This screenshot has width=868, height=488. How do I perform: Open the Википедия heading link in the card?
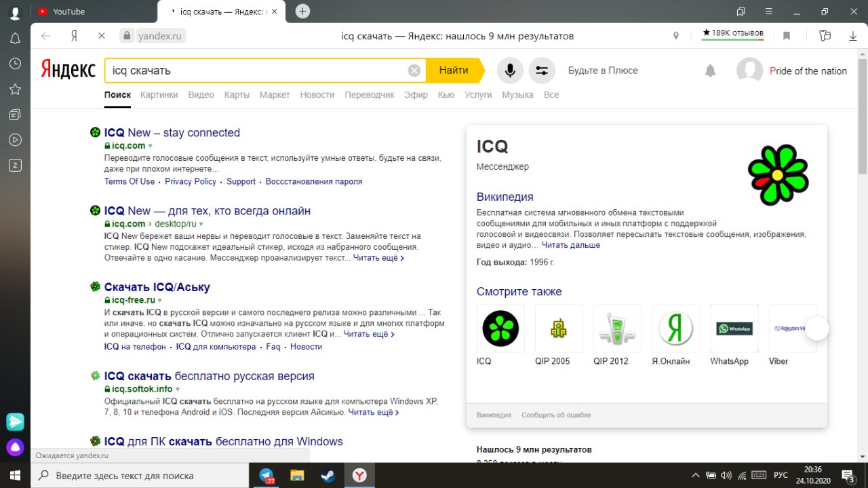505,197
